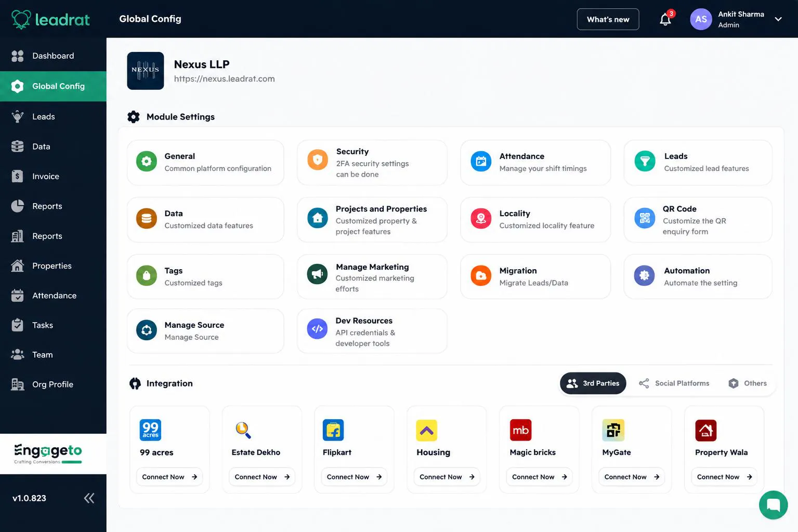This screenshot has height=532, width=798.
Task: Click the Data module database icon
Action: click(147, 219)
